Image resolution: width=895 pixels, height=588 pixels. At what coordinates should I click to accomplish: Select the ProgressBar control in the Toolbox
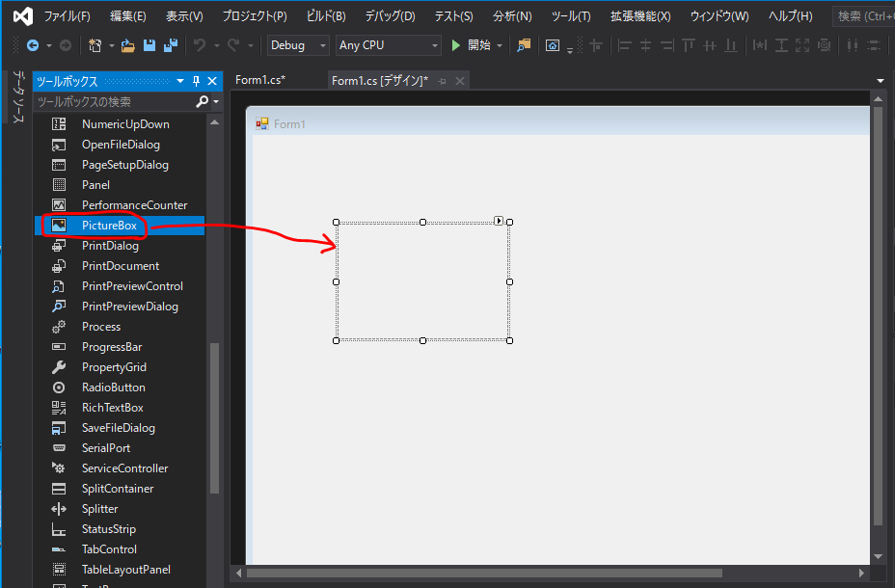pyautogui.click(x=109, y=346)
